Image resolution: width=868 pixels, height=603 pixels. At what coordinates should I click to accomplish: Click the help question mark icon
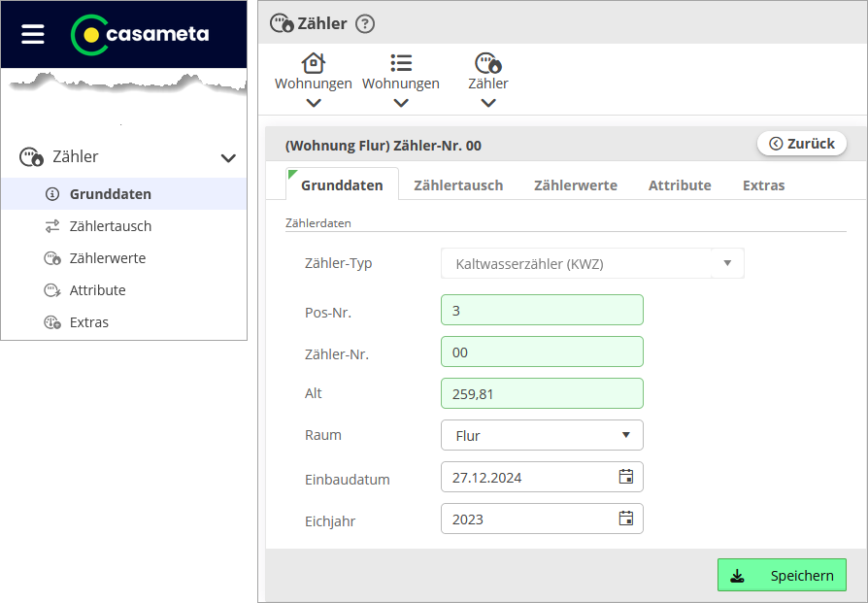365,24
